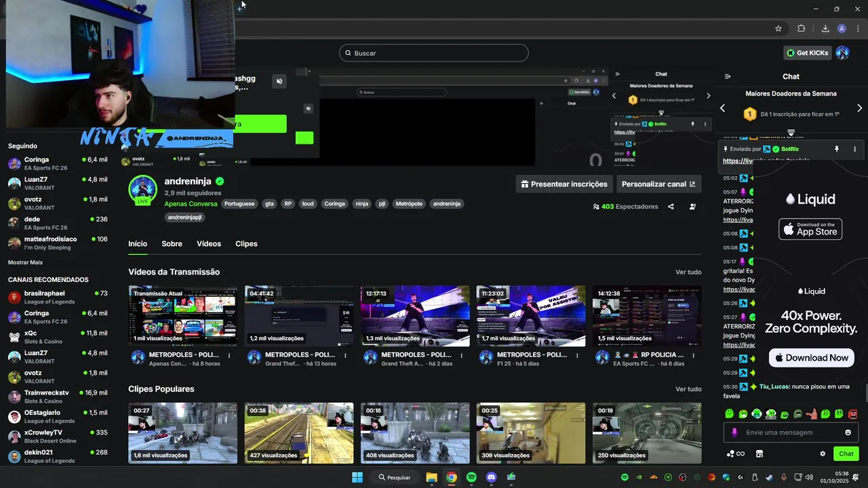
Task: Open options for Transmissão Atual video
Action: click(x=229, y=355)
